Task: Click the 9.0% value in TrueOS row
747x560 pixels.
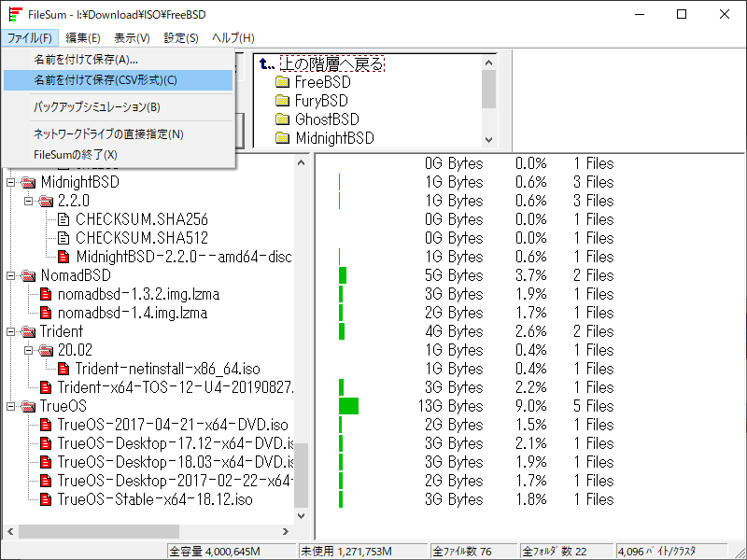Action: click(530, 406)
